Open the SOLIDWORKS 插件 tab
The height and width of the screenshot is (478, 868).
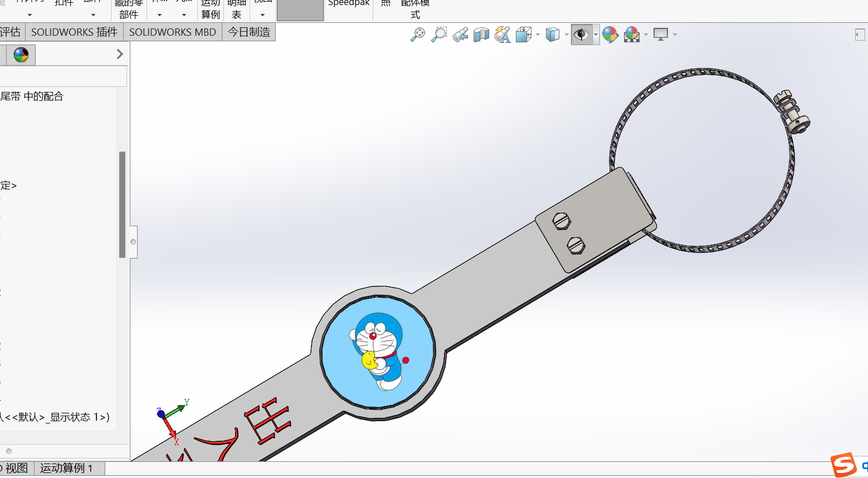(74, 32)
